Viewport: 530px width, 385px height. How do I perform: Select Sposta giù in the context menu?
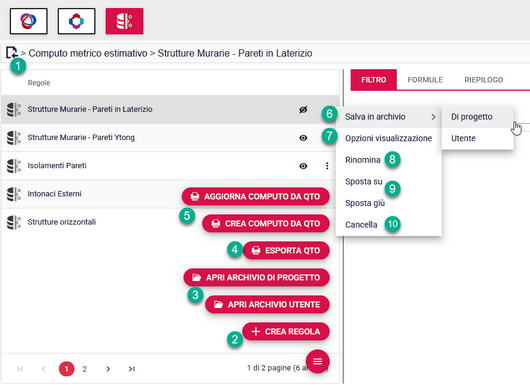[389, 203]
